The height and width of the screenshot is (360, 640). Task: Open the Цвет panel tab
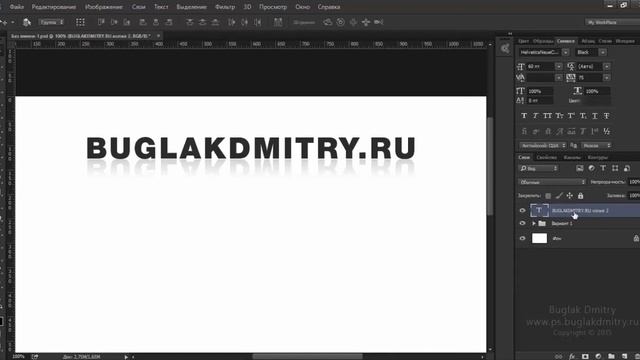click(x=523, y=41)
